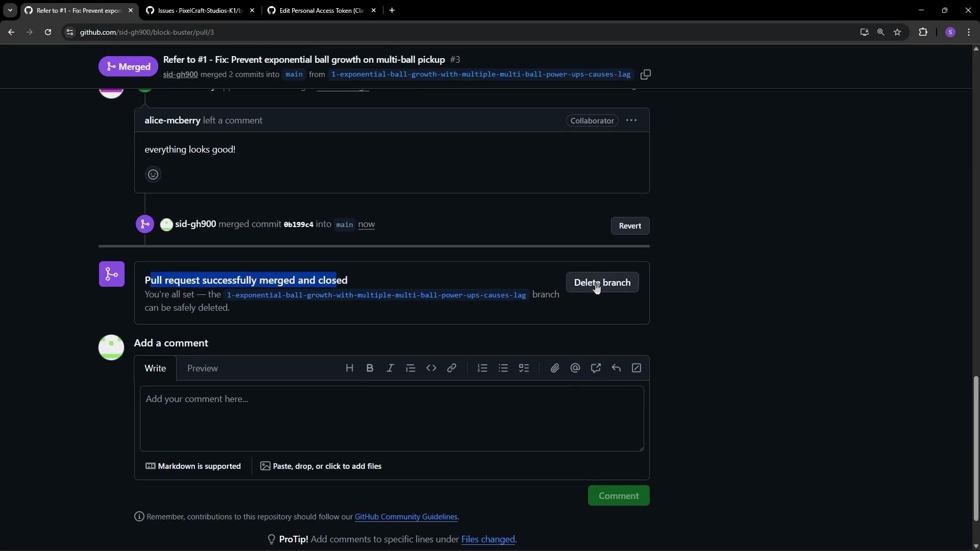Add emoji reaction to alice-mcberry comment
980x551 pixels.
pos(153,174)
